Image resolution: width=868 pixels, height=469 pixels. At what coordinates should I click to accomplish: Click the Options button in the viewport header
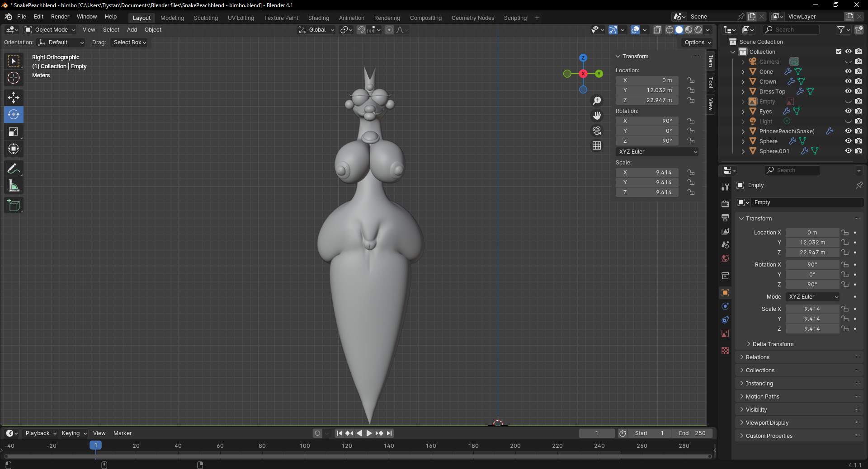click(698, 42)
